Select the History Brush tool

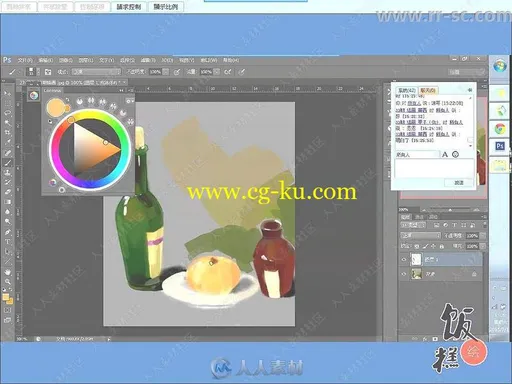click(7, 182)
